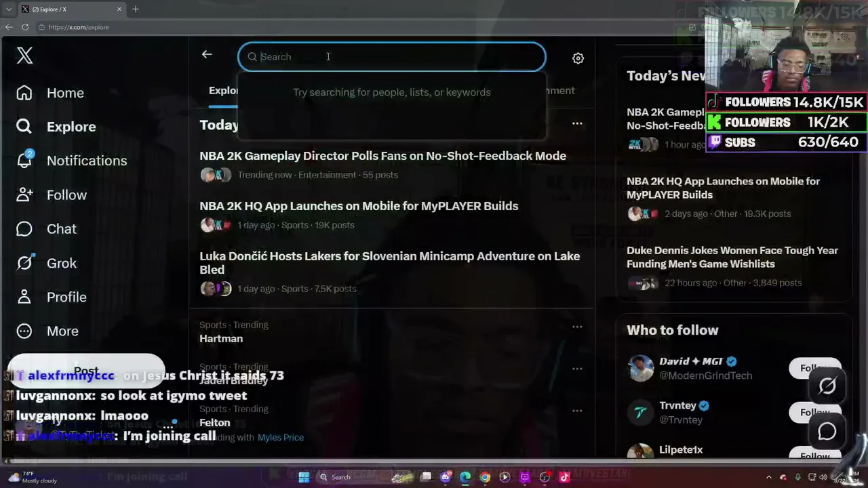Open the Lilpete1x profile name
The width and height of the screenshot is (868, 488).
coord(681,450)
